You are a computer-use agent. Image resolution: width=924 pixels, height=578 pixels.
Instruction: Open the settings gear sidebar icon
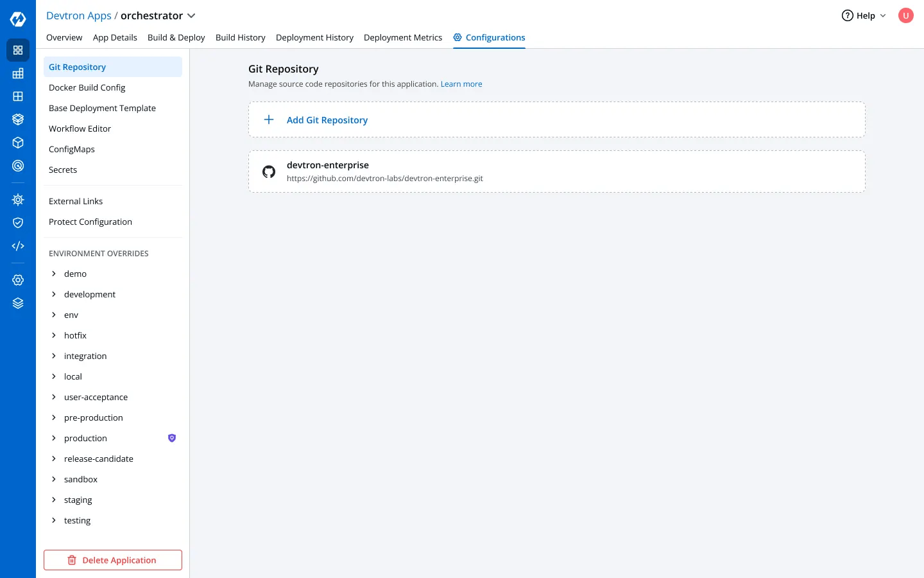tap(18, 280)
